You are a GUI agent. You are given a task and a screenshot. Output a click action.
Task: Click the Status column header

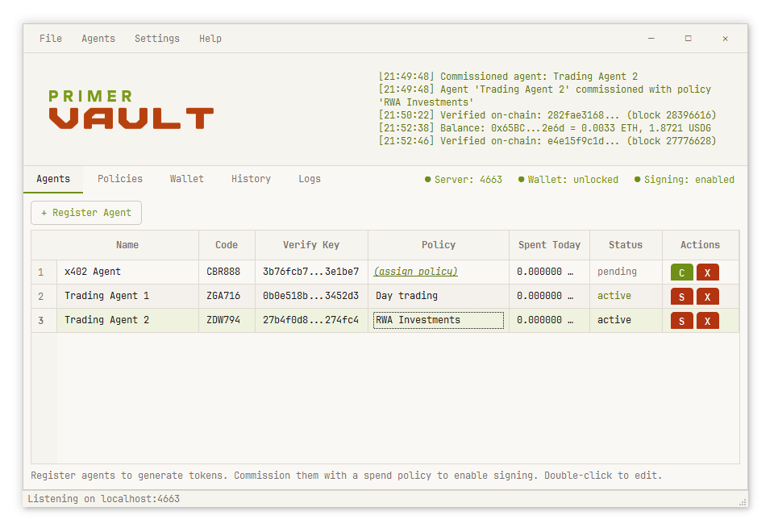click(626, 245)
